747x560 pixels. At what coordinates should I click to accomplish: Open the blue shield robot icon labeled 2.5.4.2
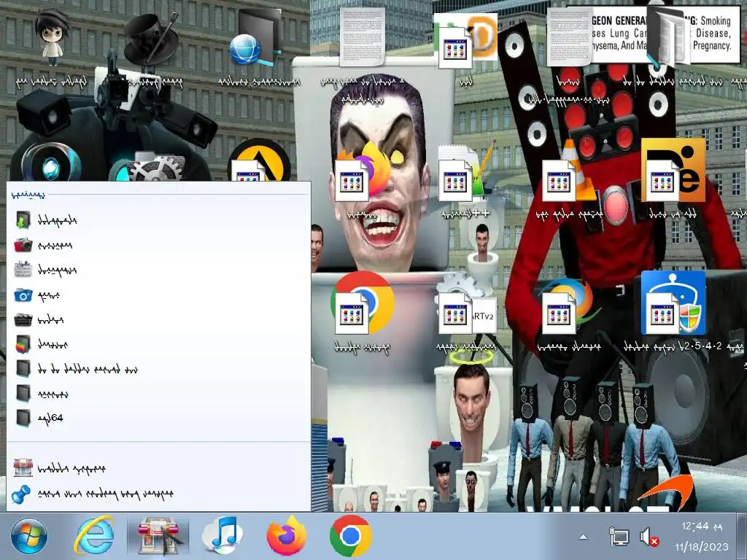tap(673, 303)
